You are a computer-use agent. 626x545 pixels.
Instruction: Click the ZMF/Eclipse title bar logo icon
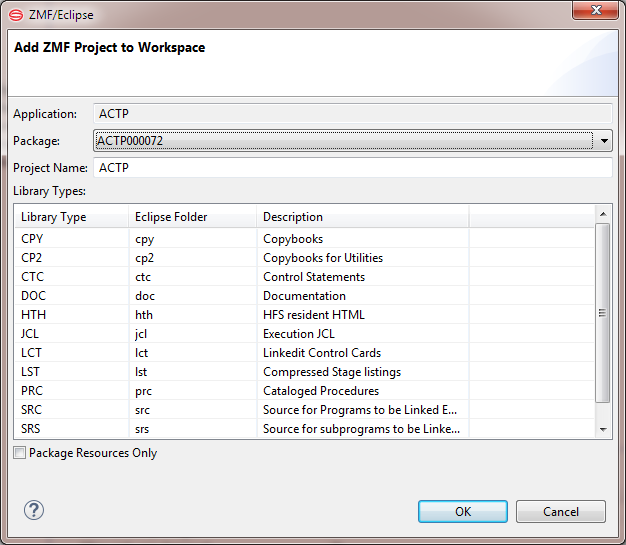coord(16,15)
